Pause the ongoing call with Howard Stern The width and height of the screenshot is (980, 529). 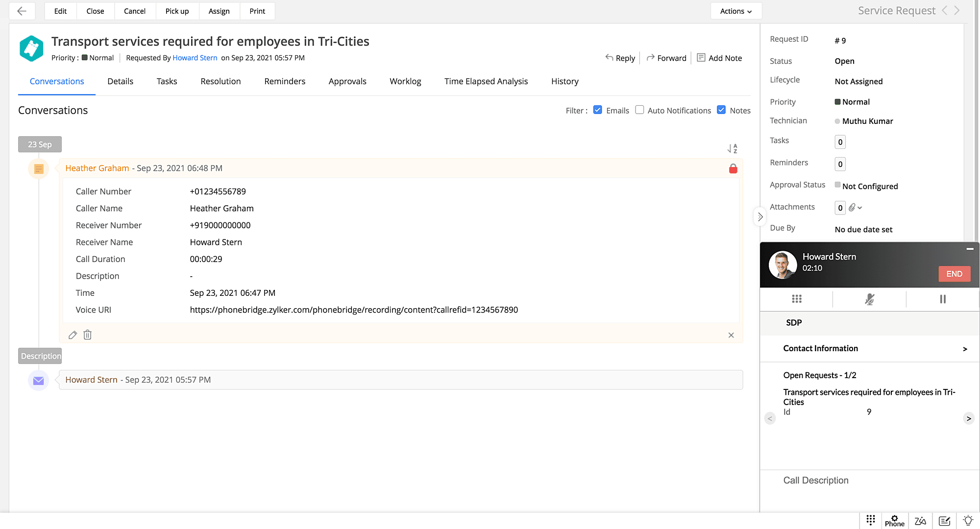coord(942,299)
